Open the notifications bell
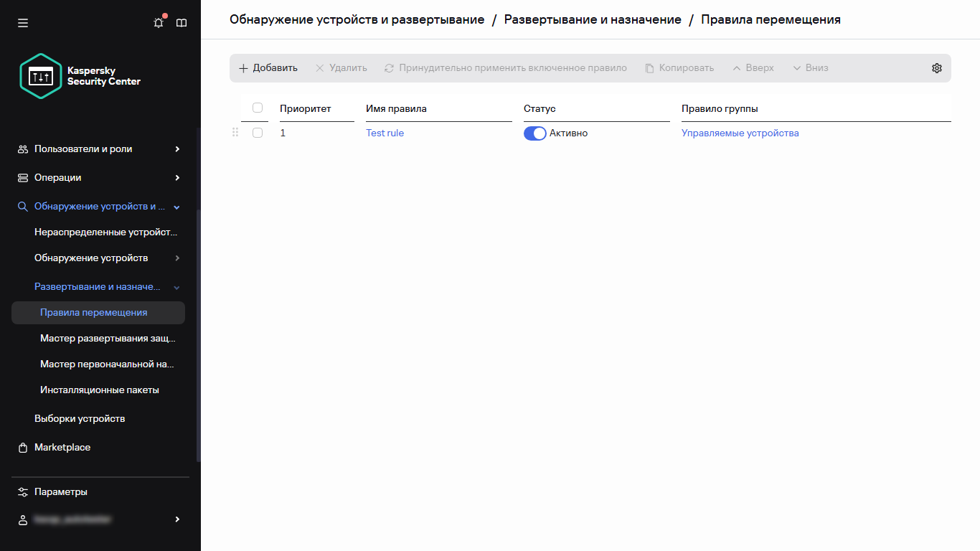The width and height of the screenshot is (980, 551). 158,23
